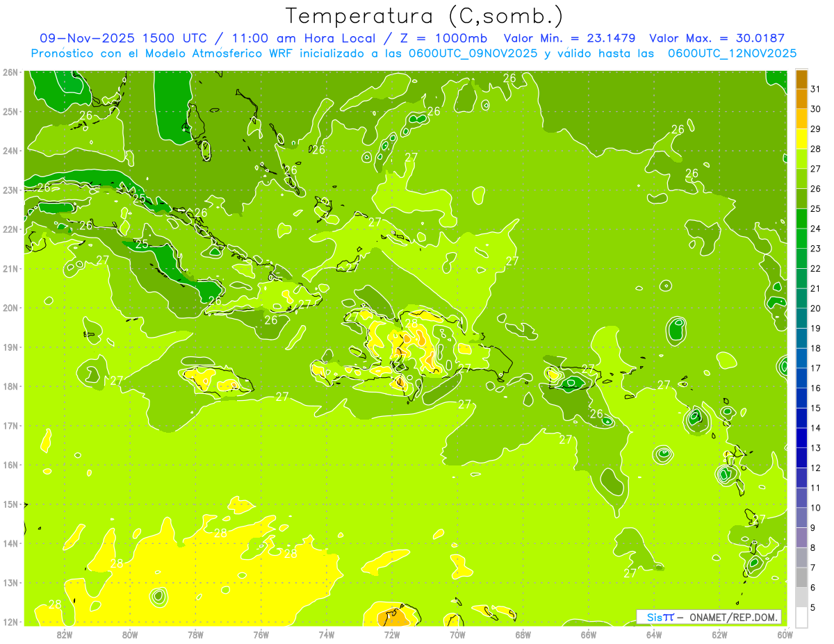834x644 pixels.
Task: Click the "78W" longitude axis label
Action: pyautogui.click(x=195, y=634)
